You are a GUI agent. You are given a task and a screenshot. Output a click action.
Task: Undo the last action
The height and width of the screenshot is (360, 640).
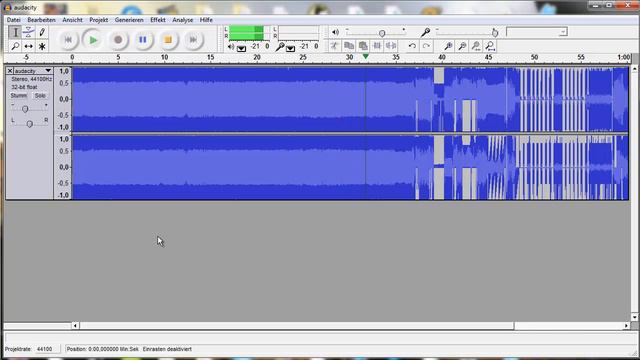pyautogui.click(x=412, y=46)
